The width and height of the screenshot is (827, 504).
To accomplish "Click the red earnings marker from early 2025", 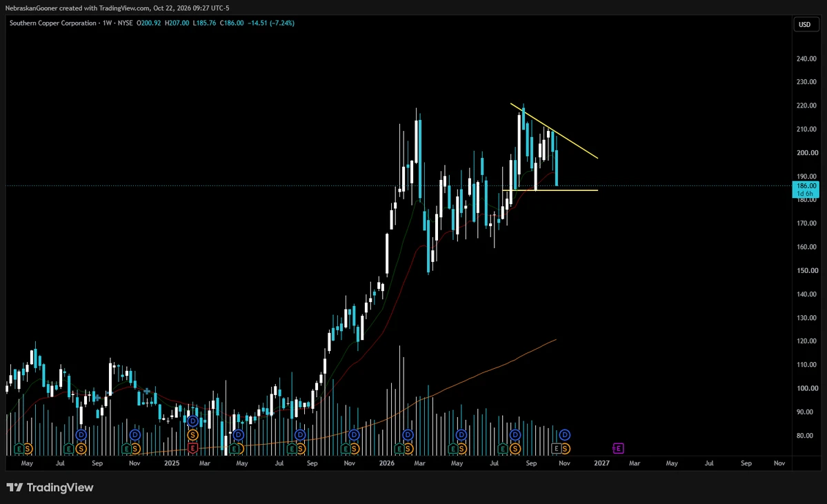I will [x=192, y=449].
